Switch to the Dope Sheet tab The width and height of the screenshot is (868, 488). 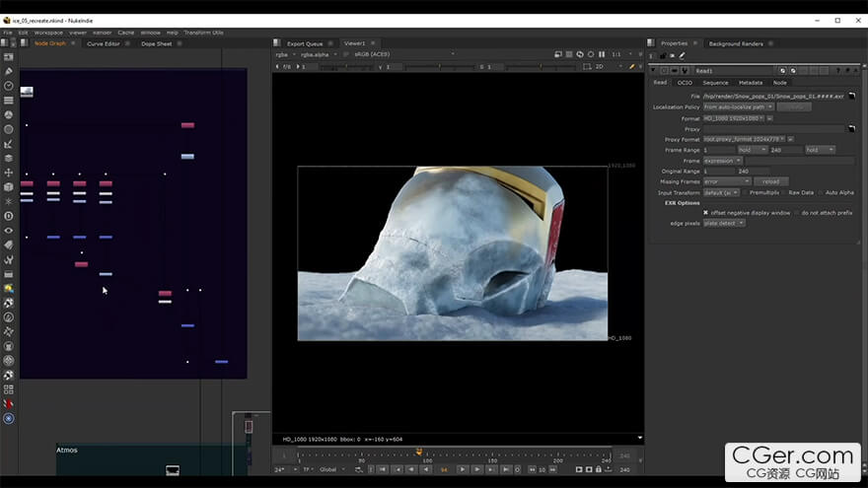coord(156,43)
